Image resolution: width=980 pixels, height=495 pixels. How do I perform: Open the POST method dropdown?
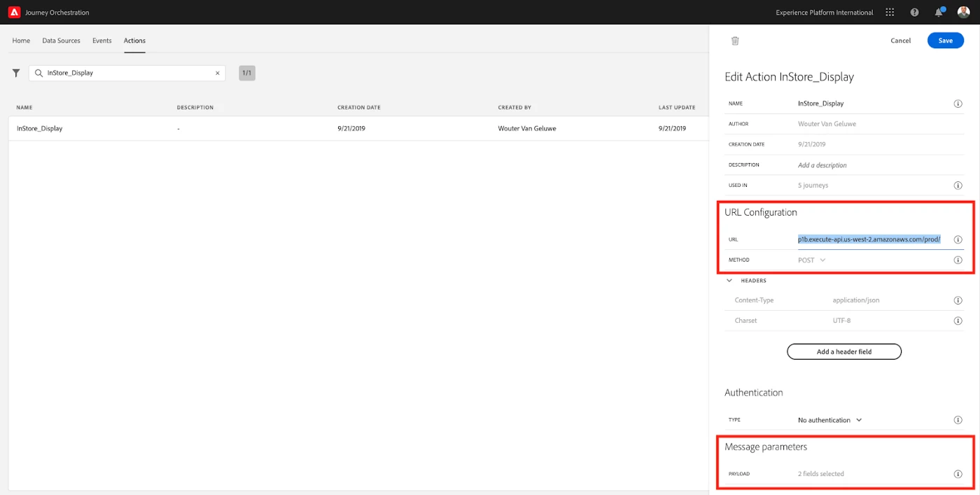[x=812, y=260]
